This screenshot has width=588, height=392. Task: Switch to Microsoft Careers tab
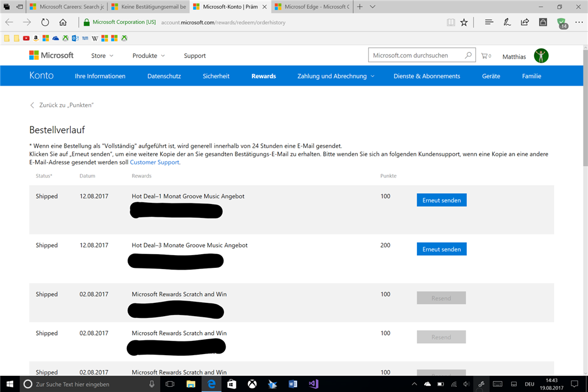pyautogui.click(x=67, y=6)
